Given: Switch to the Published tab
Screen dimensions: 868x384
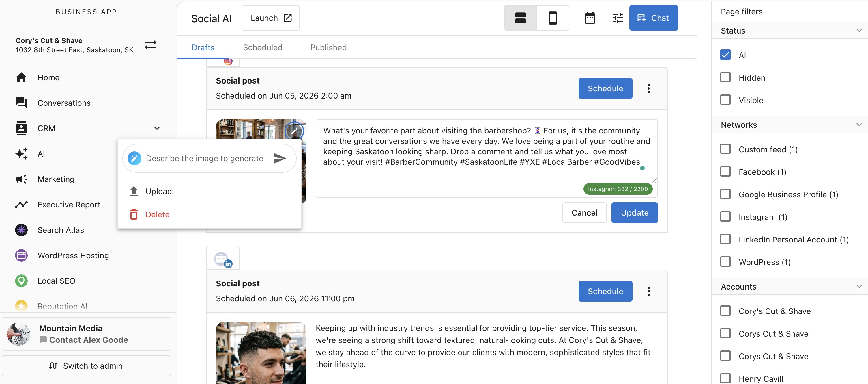Looking at the screenshot, I should click(328, 48).
